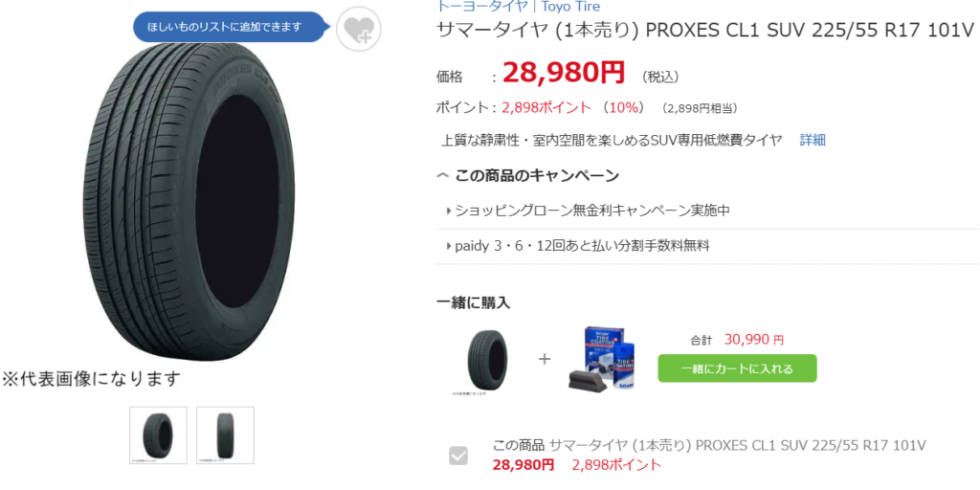Open the main tire product image
The width and height of the screenshot is (980, 490).
tap(189, 201)
